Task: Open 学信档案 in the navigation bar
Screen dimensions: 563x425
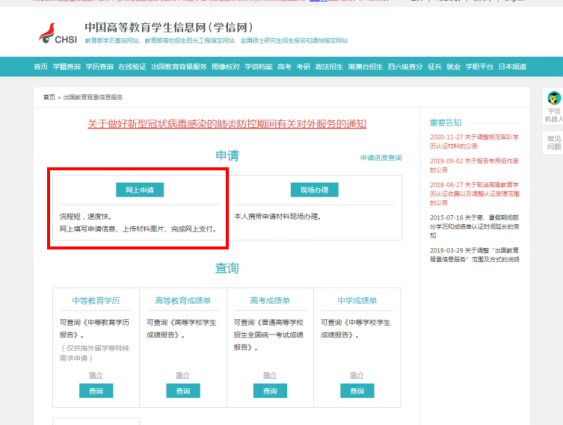Action: point(259,66)
